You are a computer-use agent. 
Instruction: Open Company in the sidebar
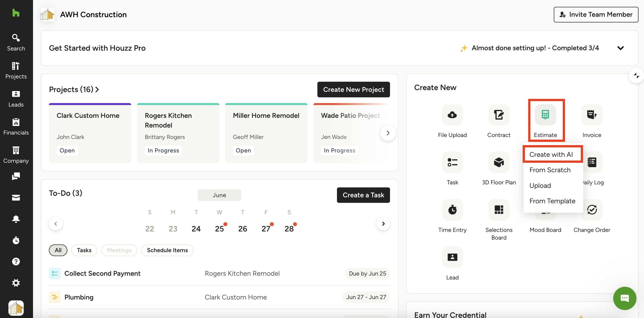[16, 155]
